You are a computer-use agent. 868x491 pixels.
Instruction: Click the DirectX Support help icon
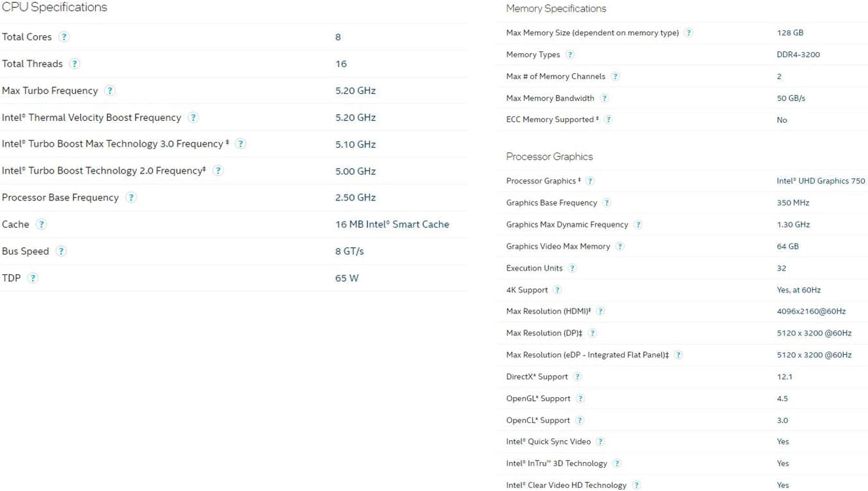pyautogui.click(x=577, y=377)
